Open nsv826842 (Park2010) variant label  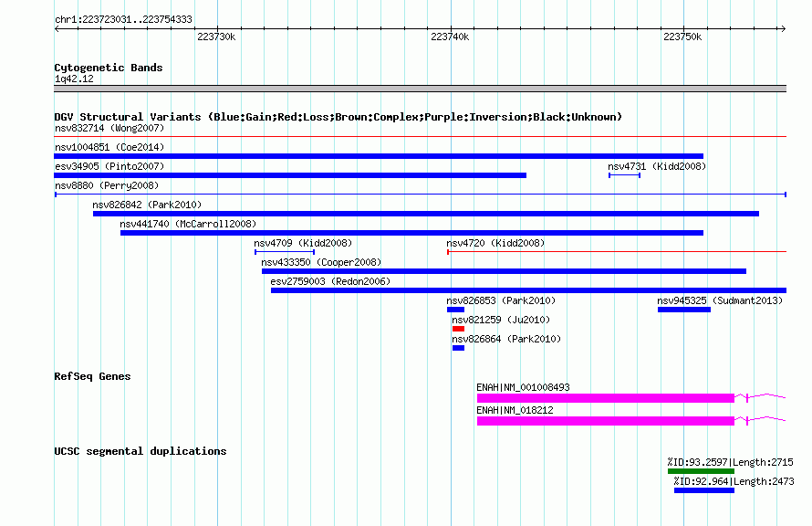coord(147,205)
